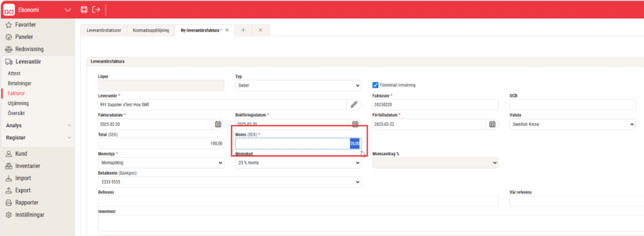The width and height of the screenshot is (644, 236).
Task: Click the Fakturanr field
Action: (x=435, y=105)
